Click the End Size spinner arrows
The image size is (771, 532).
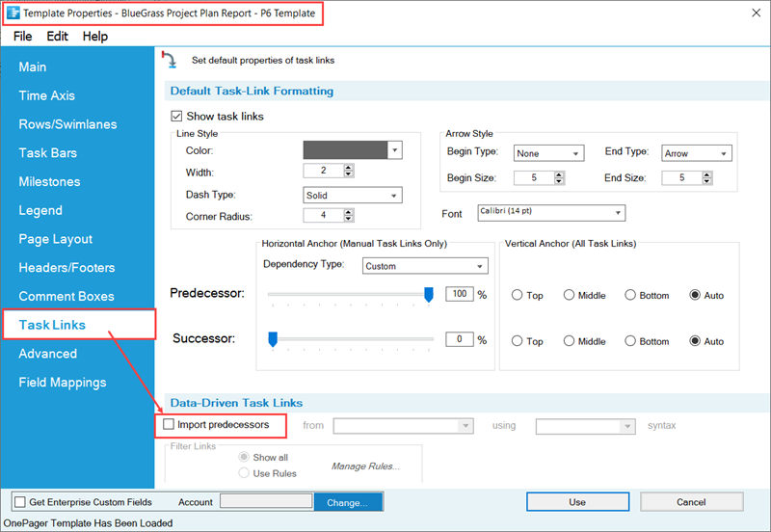[707, 177]
